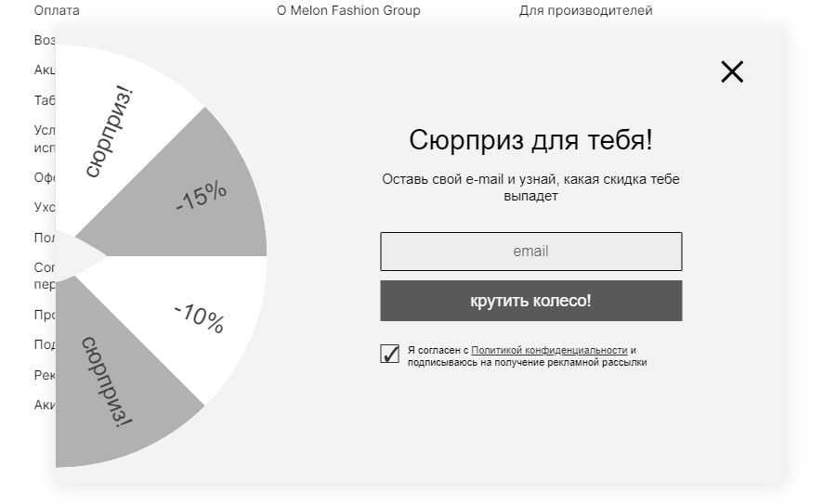Select the bottom gray 'сюрприз!' wheel segment
Viewport: 824px width, 504px height.
pyautogui.click(x=107, y=381)
